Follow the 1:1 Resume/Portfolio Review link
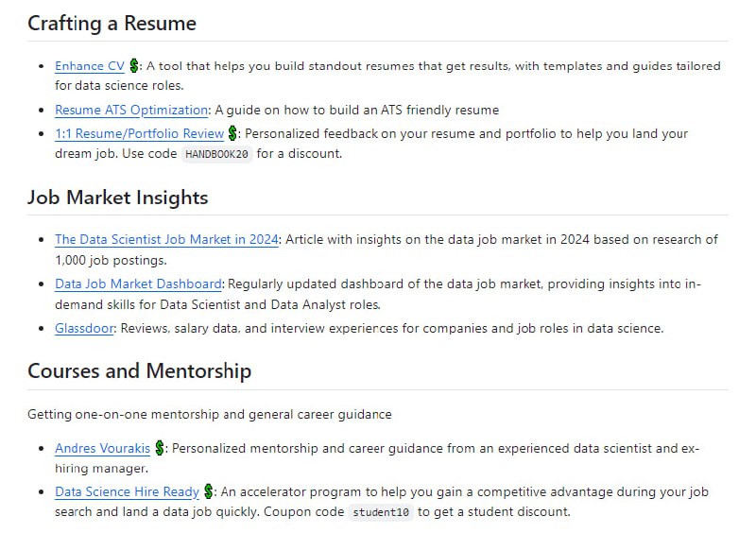The width and height of the screenshot is (756, 533). coord(139,134)
